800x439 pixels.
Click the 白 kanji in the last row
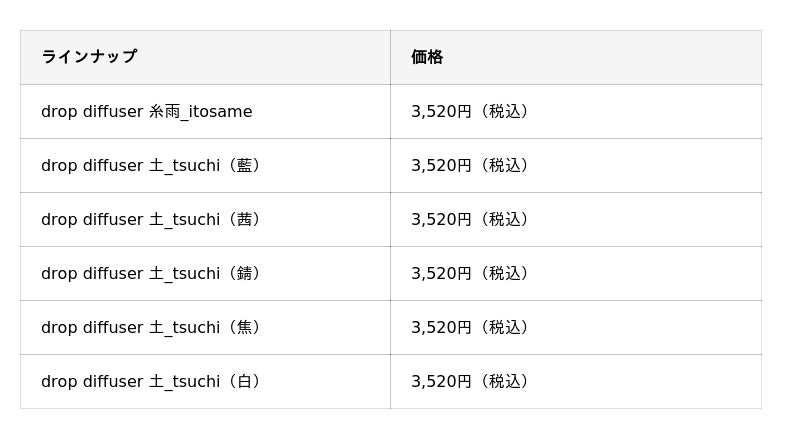click(x=244, y=382)
